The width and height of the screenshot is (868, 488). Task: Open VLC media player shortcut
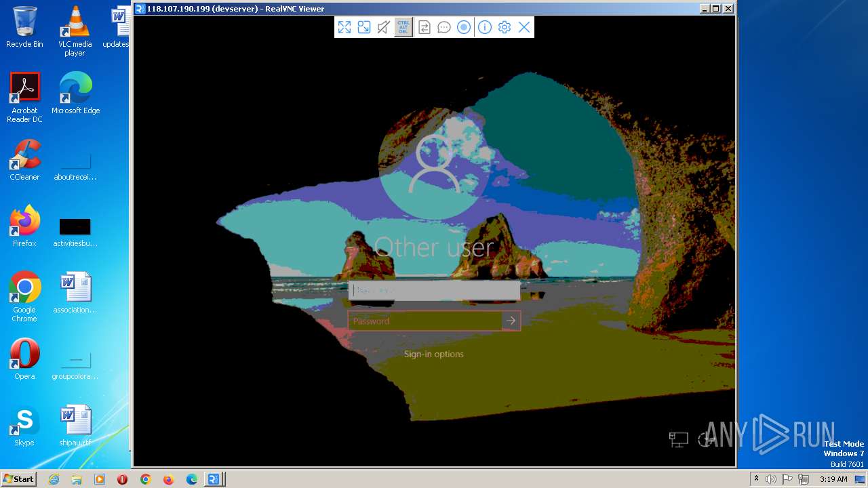click(75, 31)
